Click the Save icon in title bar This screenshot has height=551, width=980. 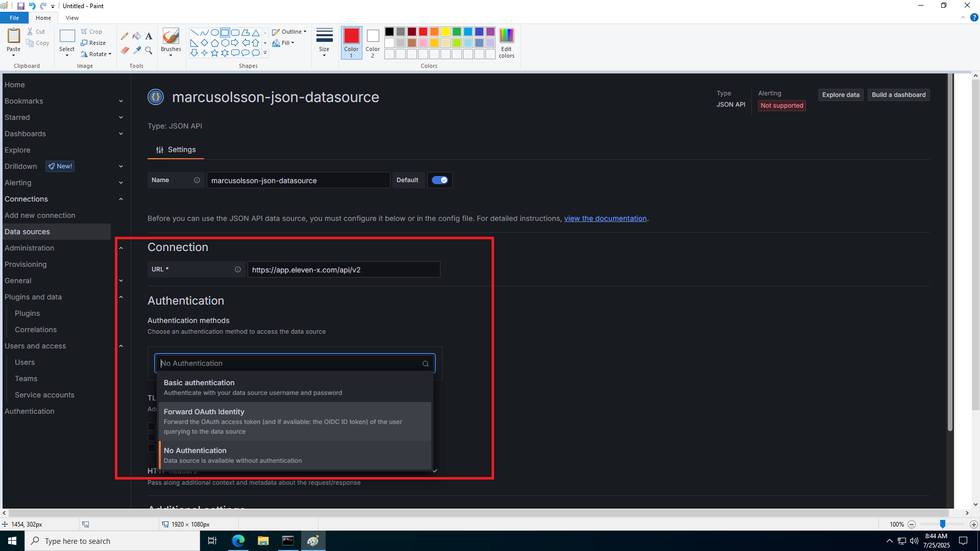pos(21,6)
